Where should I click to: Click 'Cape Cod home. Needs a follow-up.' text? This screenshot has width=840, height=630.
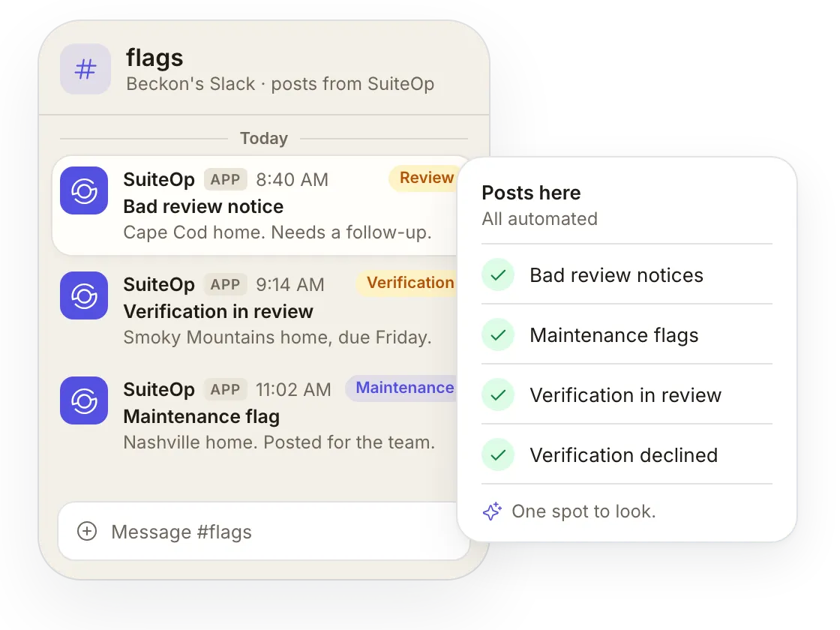pyautogui.click(x=277, y=232)
